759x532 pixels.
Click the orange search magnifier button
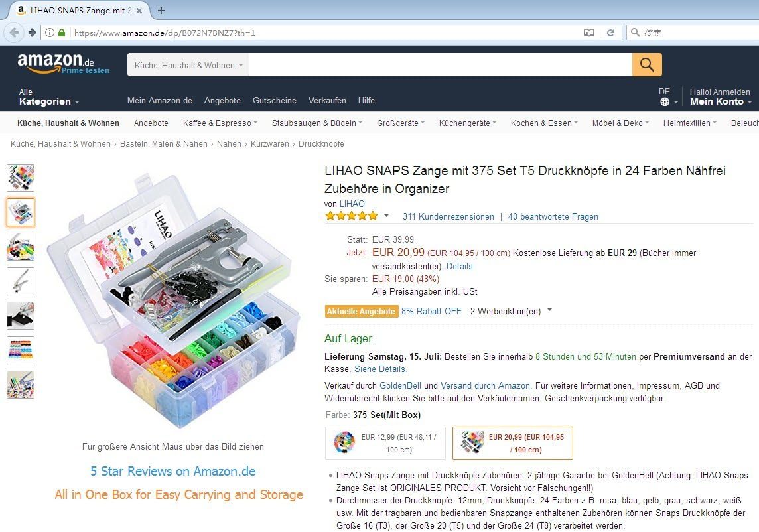[647, 64]
